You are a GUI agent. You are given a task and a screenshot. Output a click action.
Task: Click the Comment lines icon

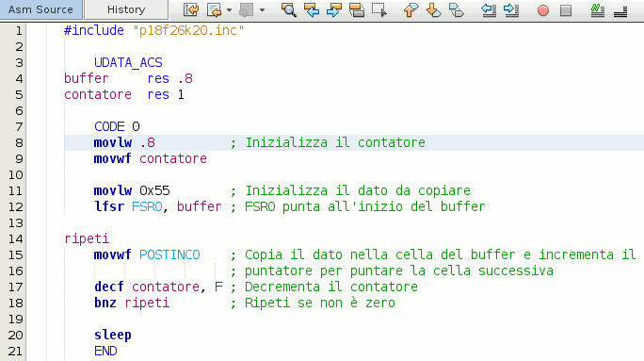(x=597, y=9)
